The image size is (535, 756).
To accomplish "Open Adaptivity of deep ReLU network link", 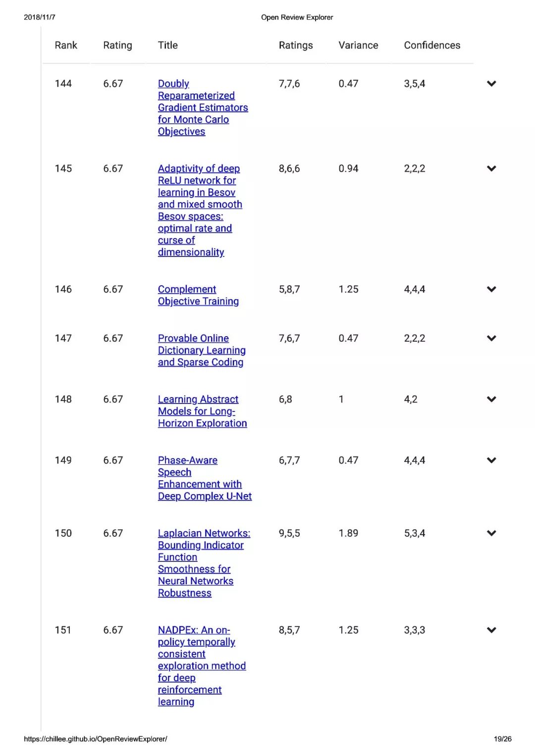I will [x=200, y=210].
